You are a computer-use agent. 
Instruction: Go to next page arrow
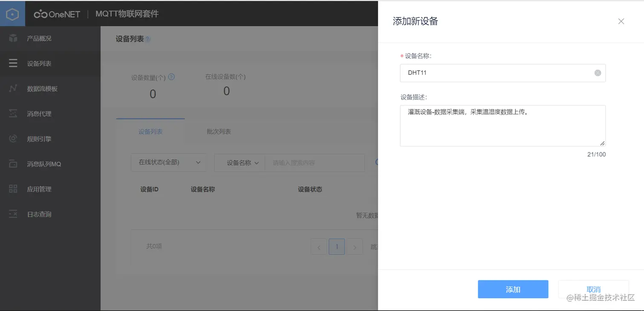[355, 247]
